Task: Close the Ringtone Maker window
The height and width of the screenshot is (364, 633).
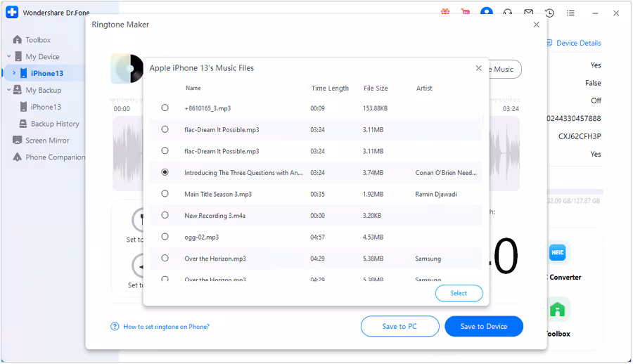Action: coord(537,25)
